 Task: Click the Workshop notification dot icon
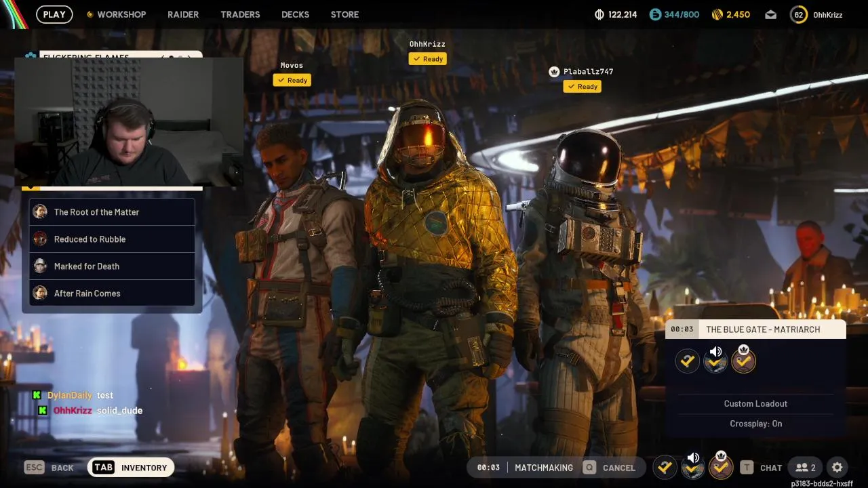tap(90, 14)
